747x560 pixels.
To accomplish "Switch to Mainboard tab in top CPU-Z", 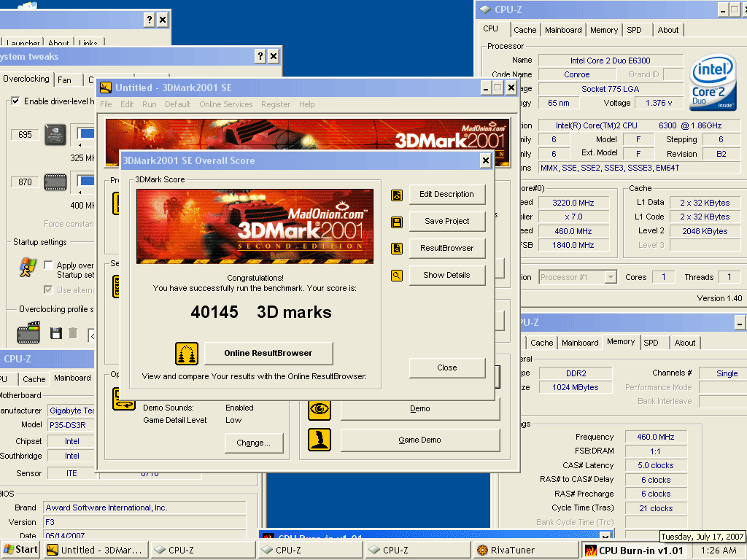I will pos(563,30).
